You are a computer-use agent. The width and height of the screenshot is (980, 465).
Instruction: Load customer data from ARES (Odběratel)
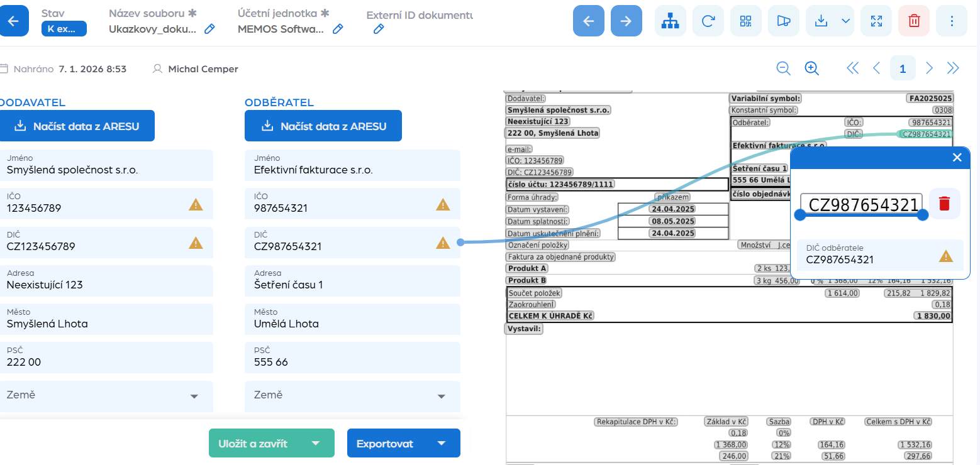(x=323, y=126)
